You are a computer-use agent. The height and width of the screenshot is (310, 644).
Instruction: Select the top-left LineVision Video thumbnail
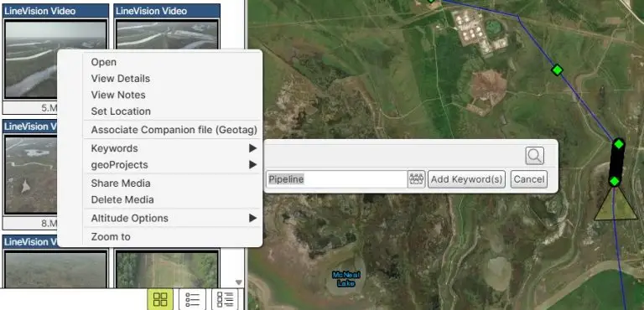click(x=55, y=59)
